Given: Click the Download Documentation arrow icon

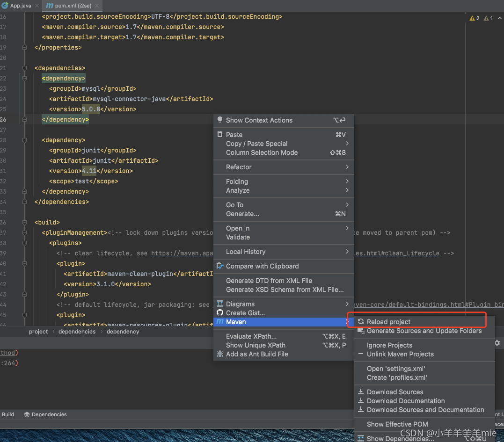Looking at the screenshot, I should point(361,401).
